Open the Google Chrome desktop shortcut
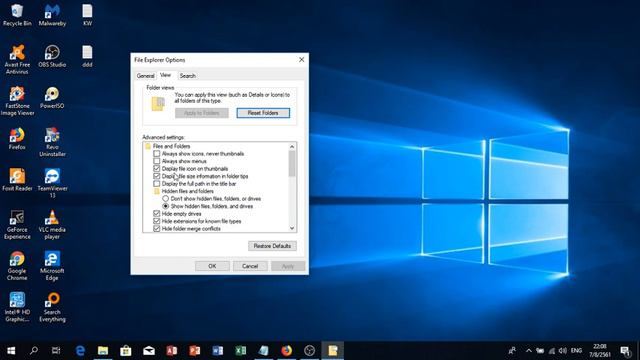The height and width of the screenshot is (360, 640). 17,266
